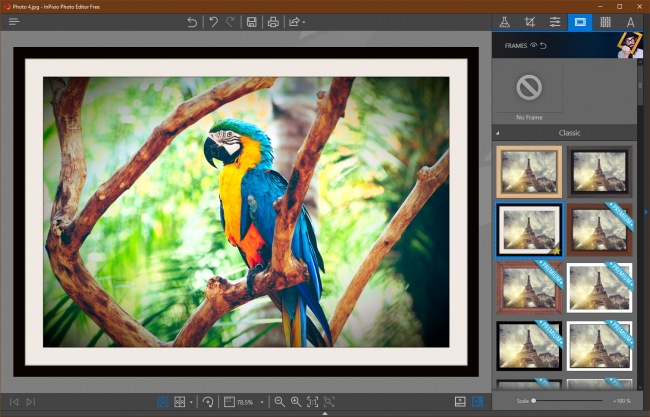Collapse the Classic frames section

pyautogui.click(x=497, y=133)
